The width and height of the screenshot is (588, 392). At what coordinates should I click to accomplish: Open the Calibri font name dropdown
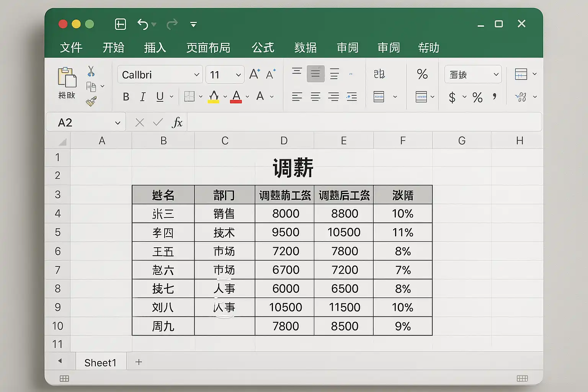tap(197, 75)
